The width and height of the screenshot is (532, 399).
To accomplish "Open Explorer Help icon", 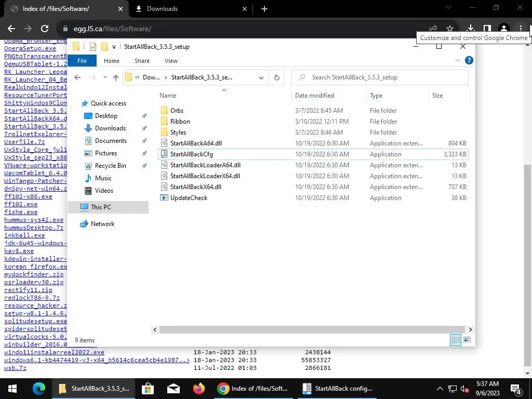I will [x=469, y=60].
